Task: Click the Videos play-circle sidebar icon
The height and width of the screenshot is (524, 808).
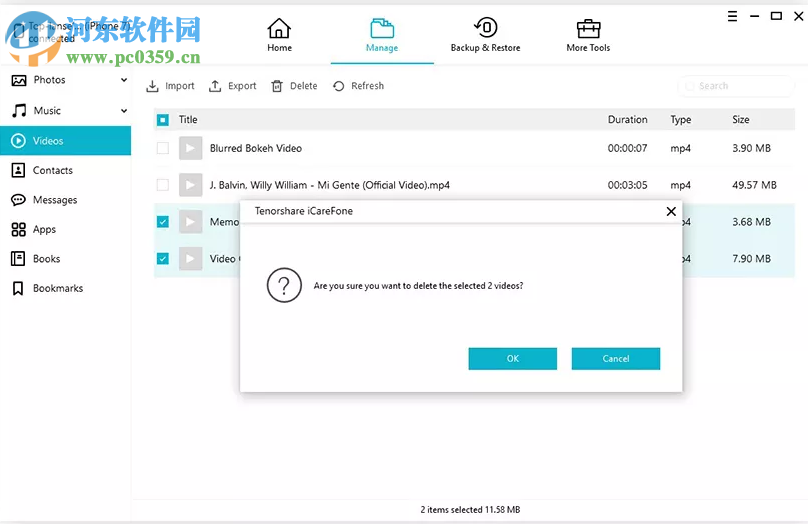Action: pos(18,141)
